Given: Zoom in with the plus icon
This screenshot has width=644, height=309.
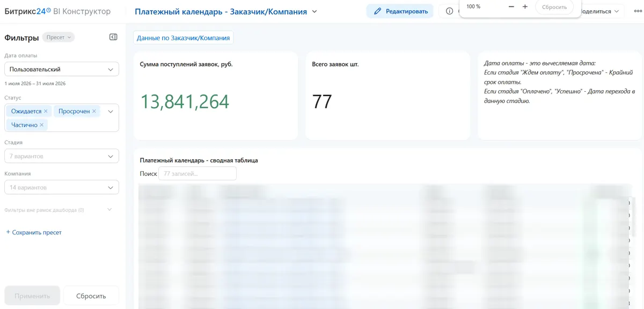Looking at the screenshot, I should coord(525,6).
